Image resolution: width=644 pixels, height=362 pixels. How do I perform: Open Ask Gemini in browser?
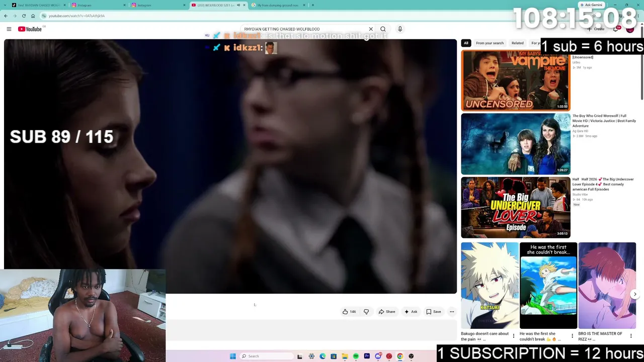(x=591, y=5)
